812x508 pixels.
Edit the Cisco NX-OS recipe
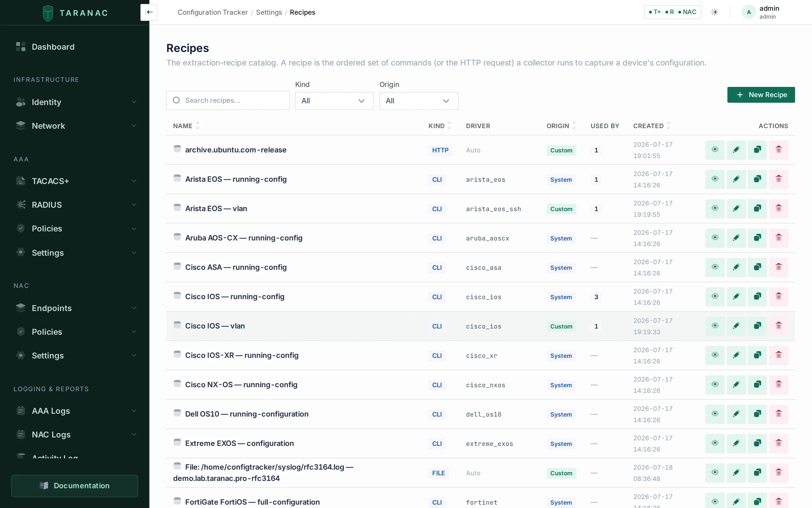click(x=736, y=385)
